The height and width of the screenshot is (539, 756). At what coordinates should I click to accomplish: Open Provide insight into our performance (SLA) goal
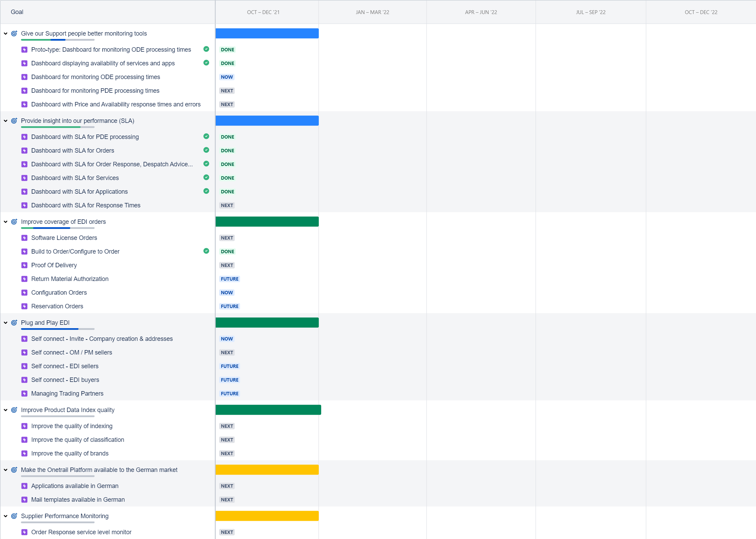coord(77,121)
